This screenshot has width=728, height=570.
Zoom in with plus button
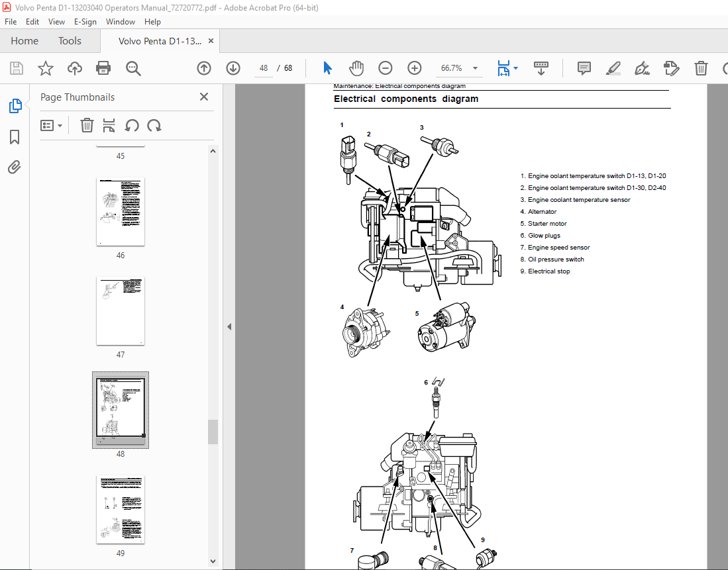(414, 68)
